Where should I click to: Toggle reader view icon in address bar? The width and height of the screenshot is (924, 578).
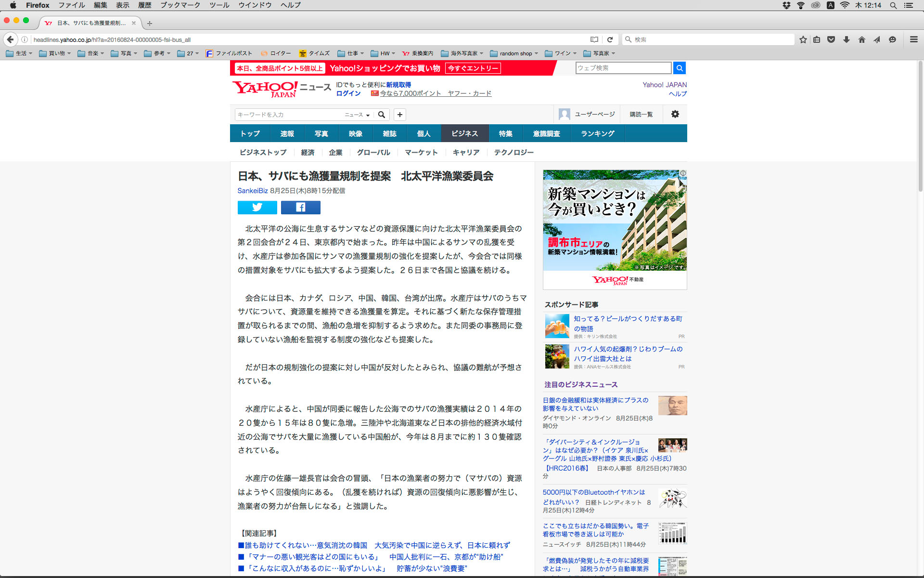594,39
